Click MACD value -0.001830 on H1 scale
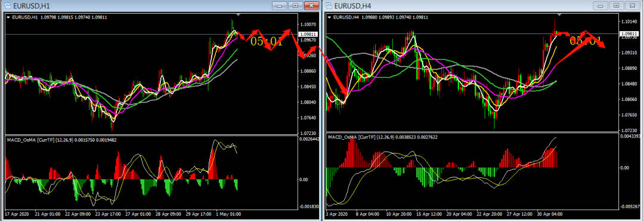The height and width of the screenshot is (221, 644). (309, 206)
